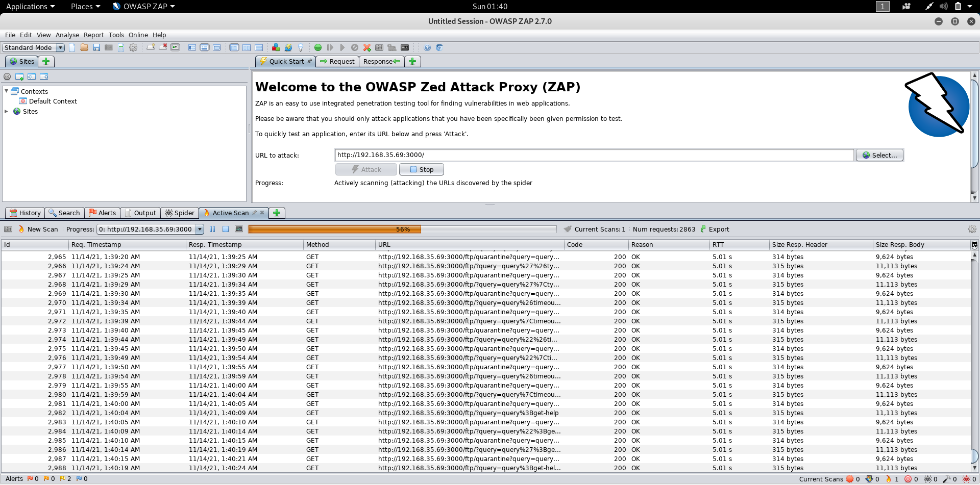Switch to the Spider tab

pyautogui.click(x=180, y=213)
